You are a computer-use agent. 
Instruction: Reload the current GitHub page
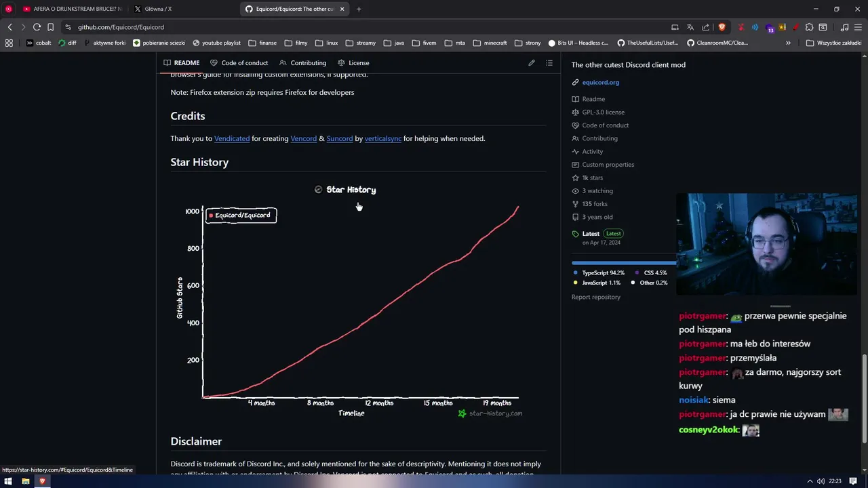pos(37,27)
